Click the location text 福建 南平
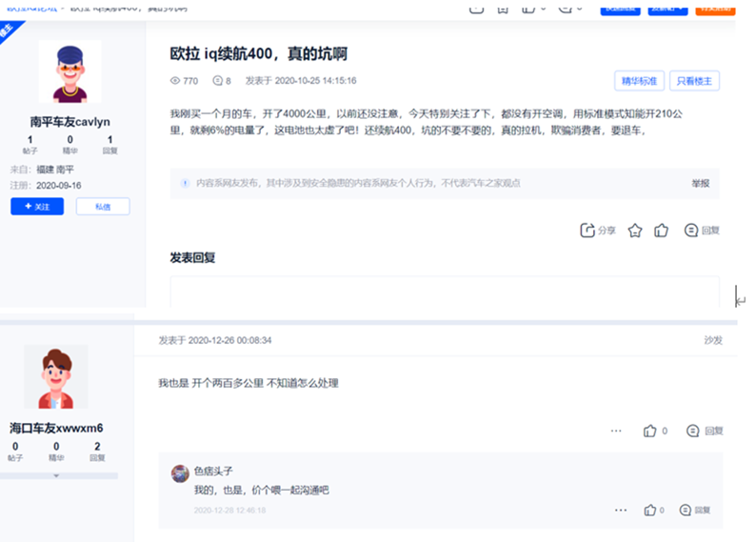756x542 pixels. tap(55, 170)
